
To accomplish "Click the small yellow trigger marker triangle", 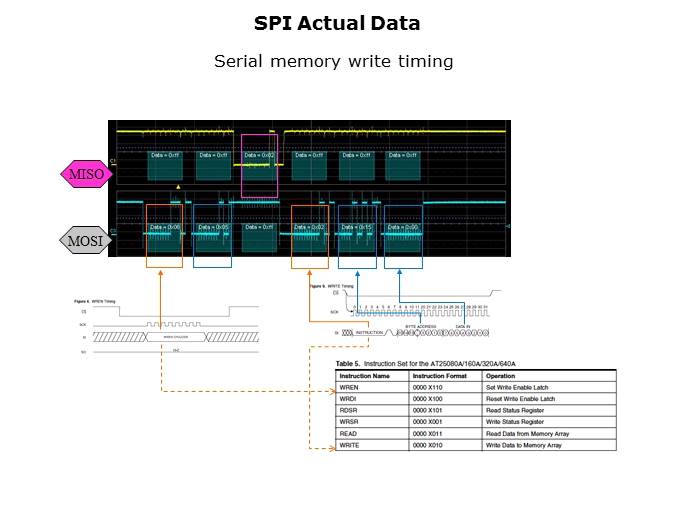I will [178, 187].
